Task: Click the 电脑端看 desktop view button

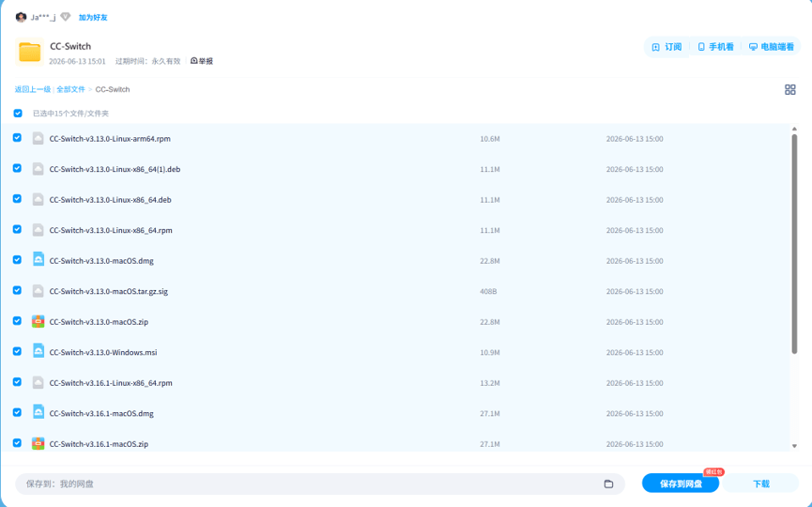Action: pos(771,47)
